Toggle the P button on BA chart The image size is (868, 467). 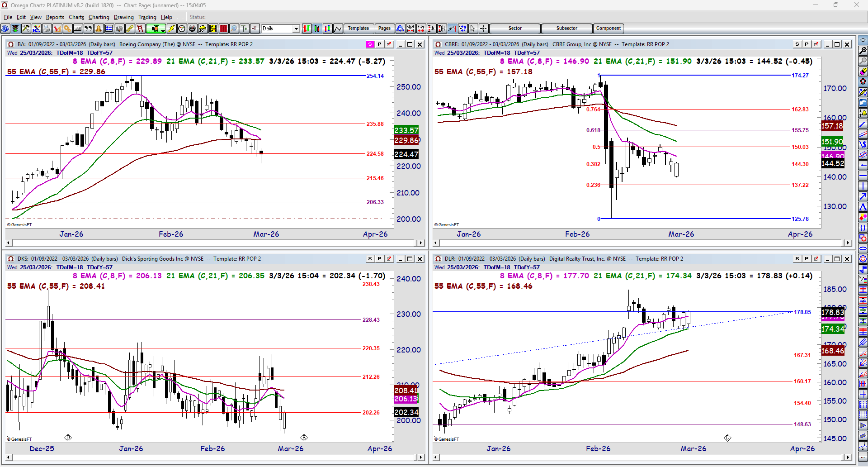click(379, 44)
